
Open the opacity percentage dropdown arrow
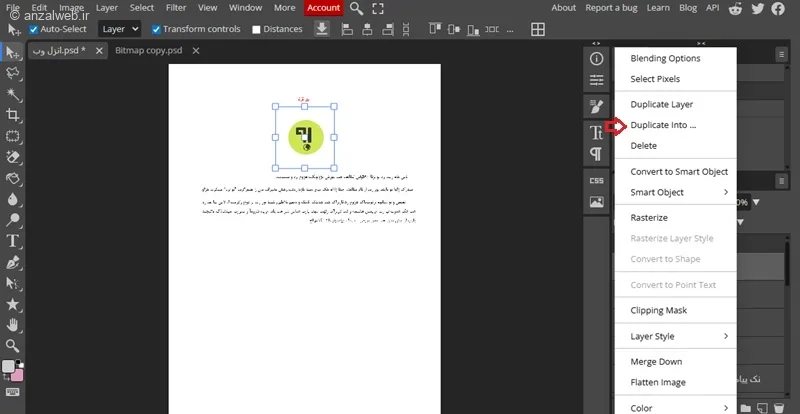756,202
